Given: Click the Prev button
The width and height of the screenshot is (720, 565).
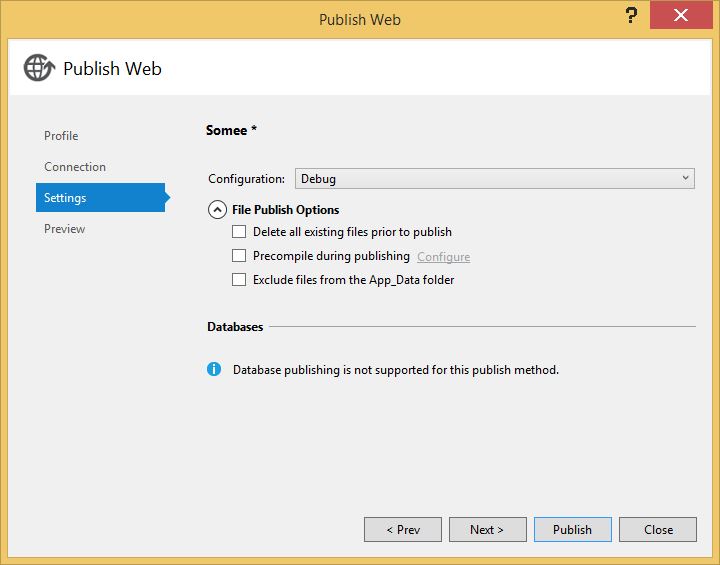Looking at the screenshot, I should [403, 530].
